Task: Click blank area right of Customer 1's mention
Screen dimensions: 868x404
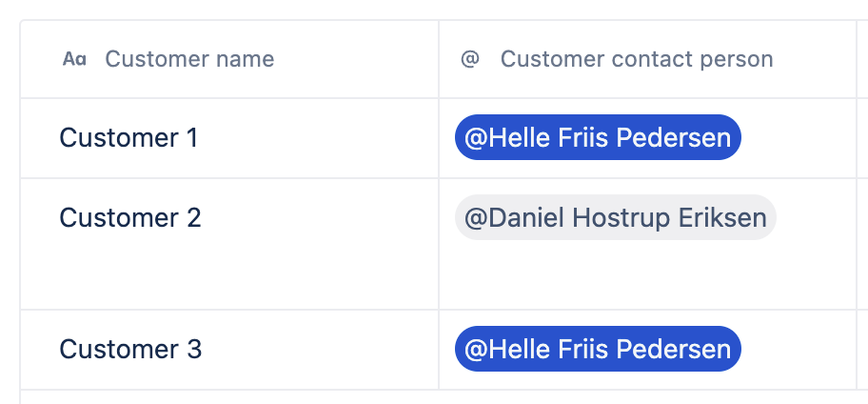Action: 798,137
